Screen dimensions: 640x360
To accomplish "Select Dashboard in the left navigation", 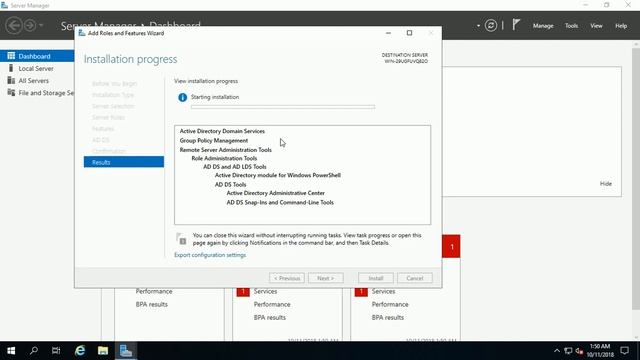I will [37, 56].
